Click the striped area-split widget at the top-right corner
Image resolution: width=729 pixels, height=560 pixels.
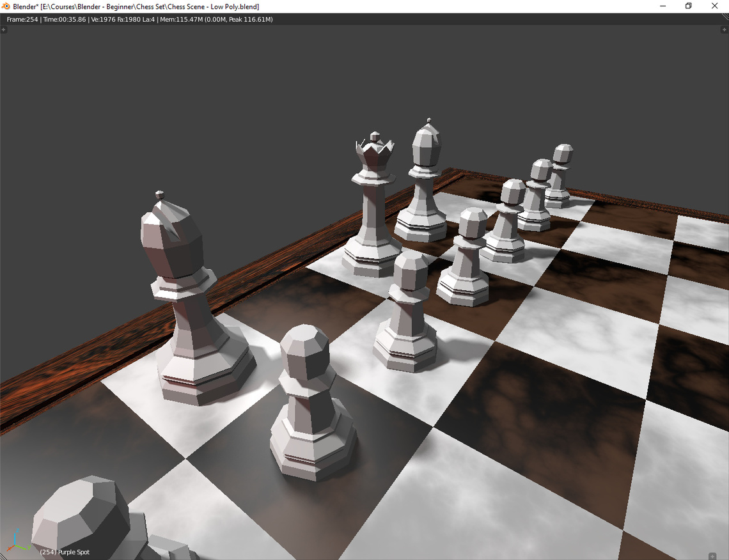coord(725,17)
